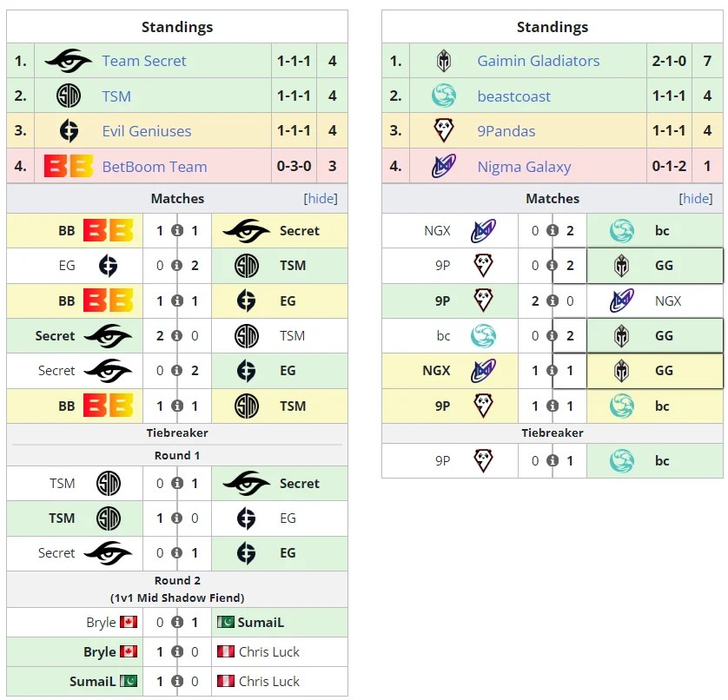This screenshot has height=700, width=728.
Task: Click the Canada flag next to Bryle
Action: (x=129, y=623)
